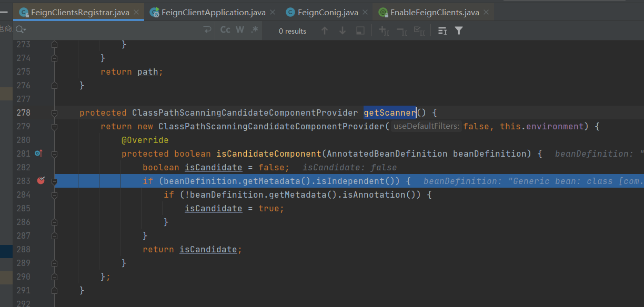The height and width of the screenshot is (307, 644).
Task: Close the EnableFeignClients.java tab
Action: pyautogui.click(x=486, y=12)
